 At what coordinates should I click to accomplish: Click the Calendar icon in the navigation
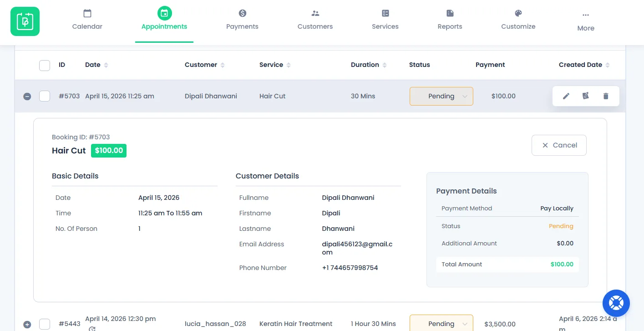(87, 13)
